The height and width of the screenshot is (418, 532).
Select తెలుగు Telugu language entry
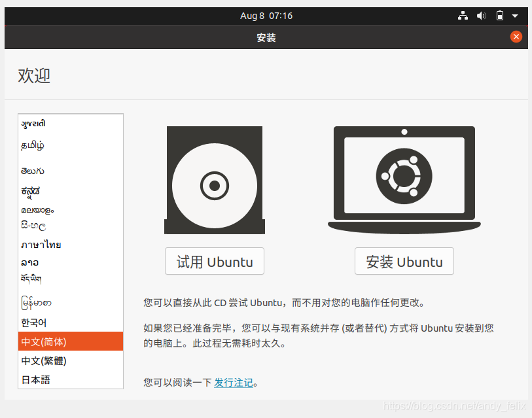(x=71, y=171)
